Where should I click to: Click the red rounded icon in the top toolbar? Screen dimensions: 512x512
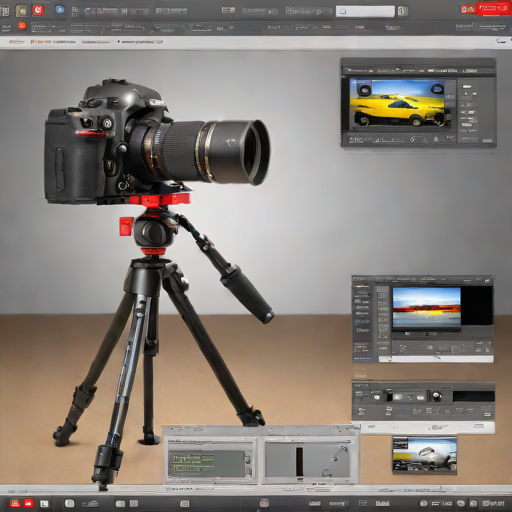(x=38, y=10)
